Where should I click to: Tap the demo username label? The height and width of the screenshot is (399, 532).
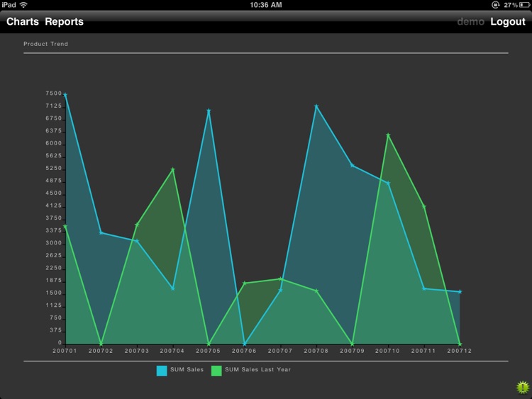pyautogui.click(x=470, y=22)
